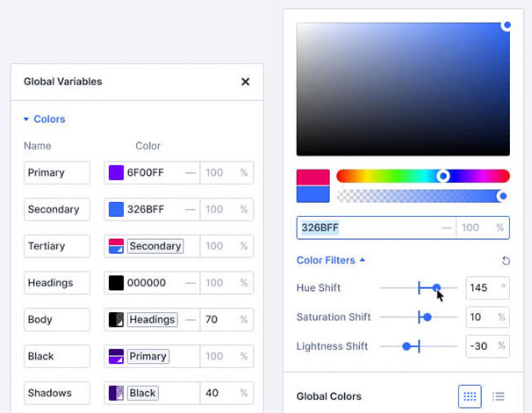
Task: Collapse the Colors section
Action: tap(44, 120)
